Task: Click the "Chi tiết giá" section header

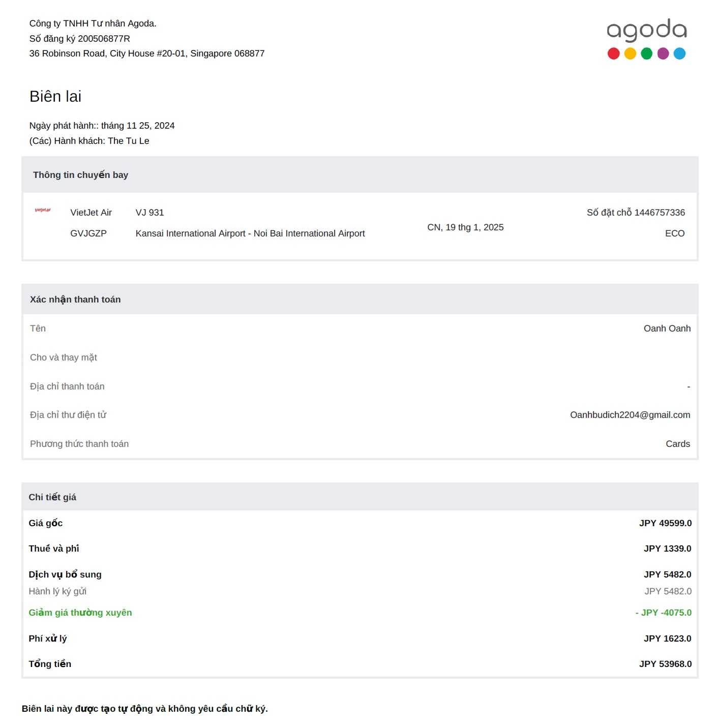Action: pyautogui.click(x=52, y=497)
